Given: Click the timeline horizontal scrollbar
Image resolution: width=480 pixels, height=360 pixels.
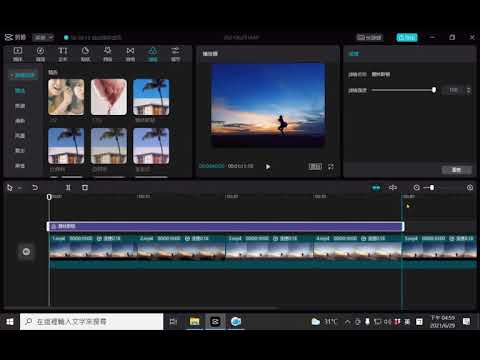Looking at the screenshot, I should [142, 308].
